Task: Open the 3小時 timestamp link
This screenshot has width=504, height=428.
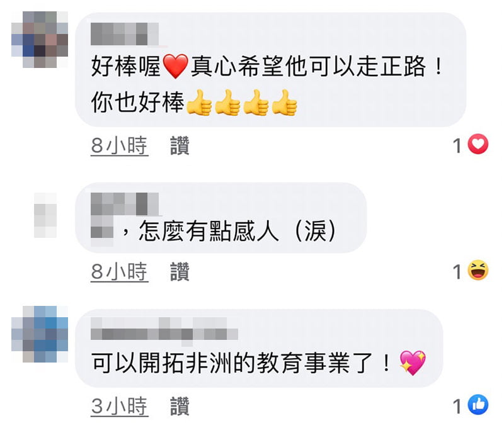Action: [x=119, y=407]
